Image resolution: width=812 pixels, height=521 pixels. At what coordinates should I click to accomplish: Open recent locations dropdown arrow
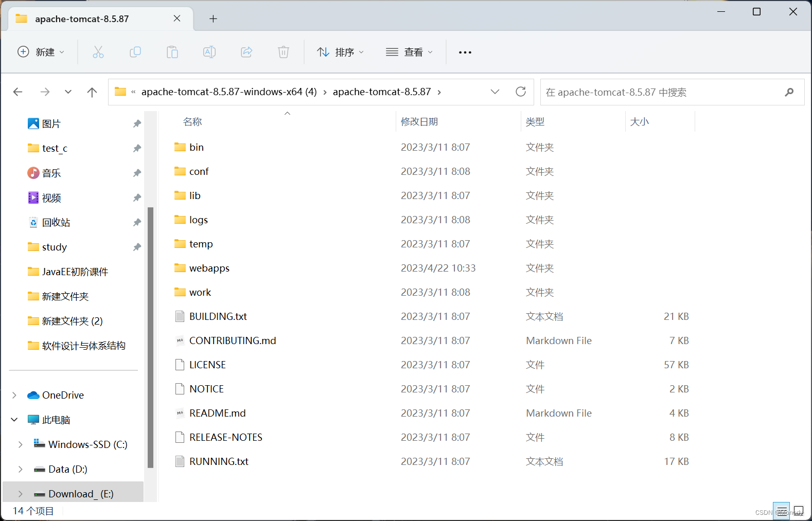tap(68, 92)
